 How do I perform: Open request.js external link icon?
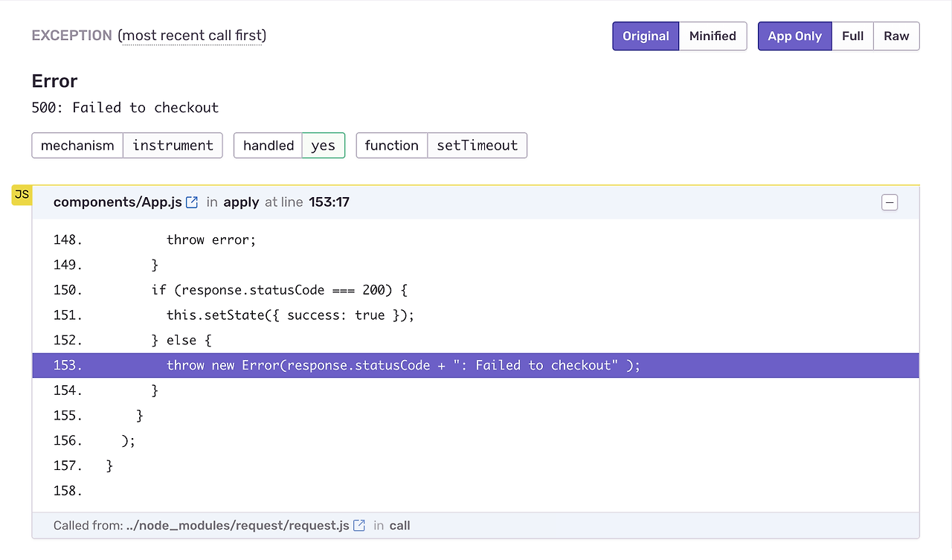359,526
